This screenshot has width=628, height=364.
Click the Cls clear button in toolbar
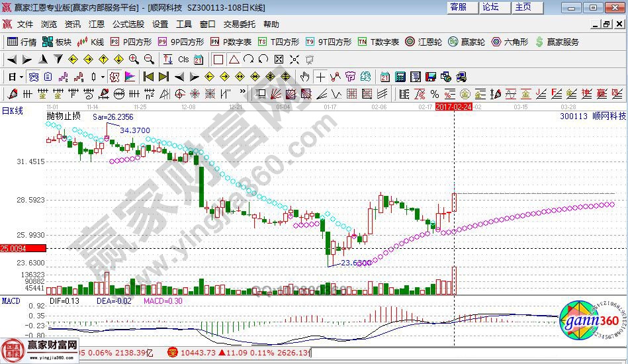[x=183, y=59]
